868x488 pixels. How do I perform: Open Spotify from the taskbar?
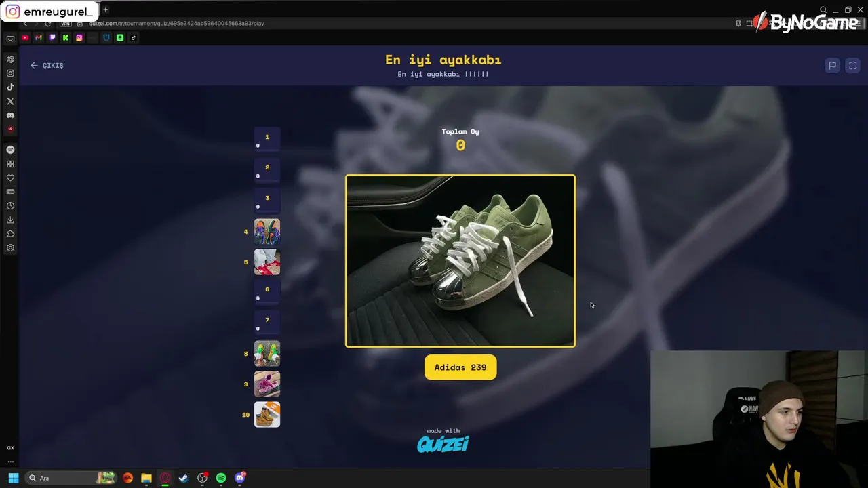point(221,478)
